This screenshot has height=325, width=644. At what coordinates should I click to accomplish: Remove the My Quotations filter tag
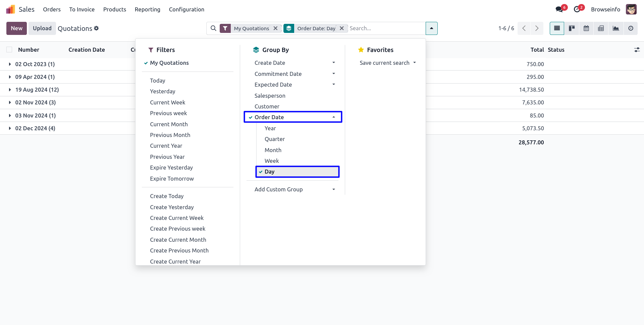[x=275, y=29]
